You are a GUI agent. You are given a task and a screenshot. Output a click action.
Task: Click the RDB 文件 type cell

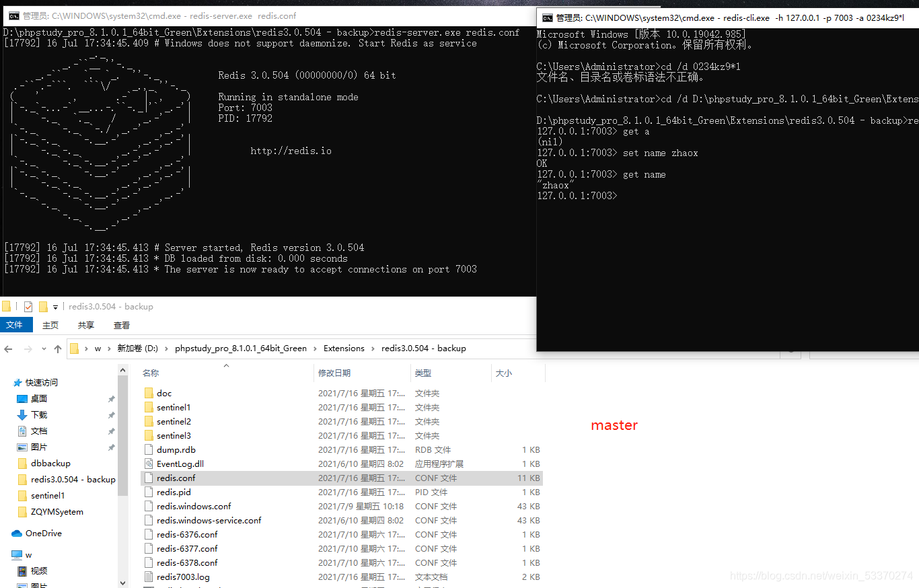click(x=433, y=449)
